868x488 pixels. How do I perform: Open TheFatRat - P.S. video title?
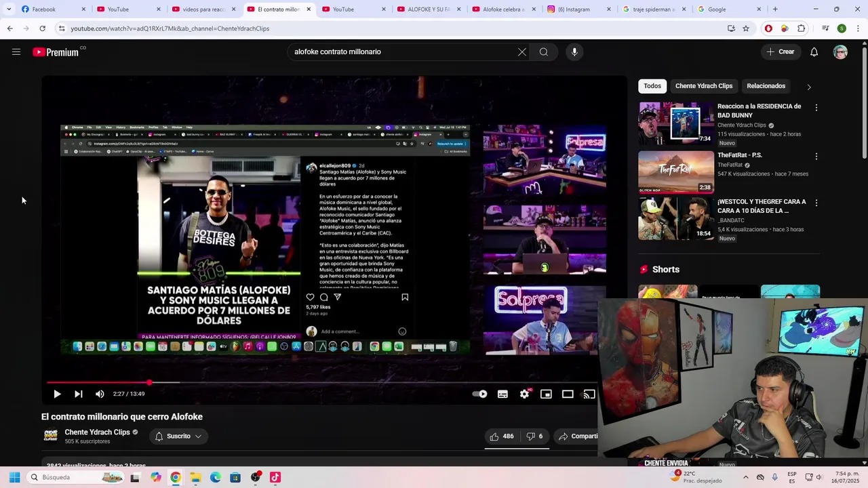tap(740, 155)
